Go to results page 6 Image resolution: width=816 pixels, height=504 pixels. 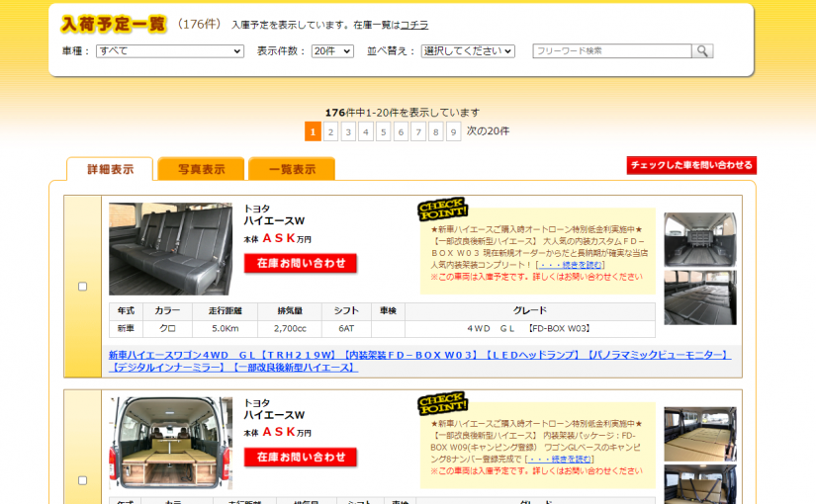pos(401,131)
